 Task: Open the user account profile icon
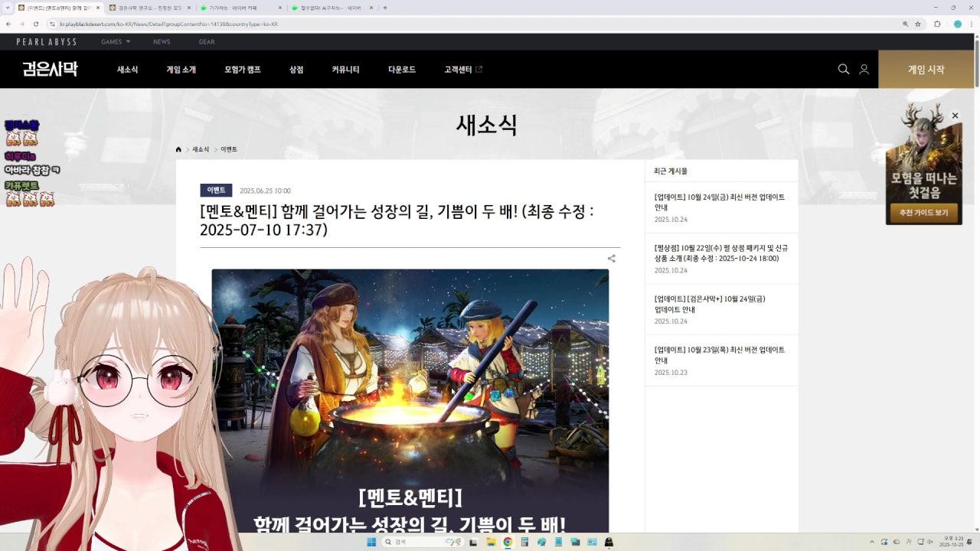(x=864, y=69)
